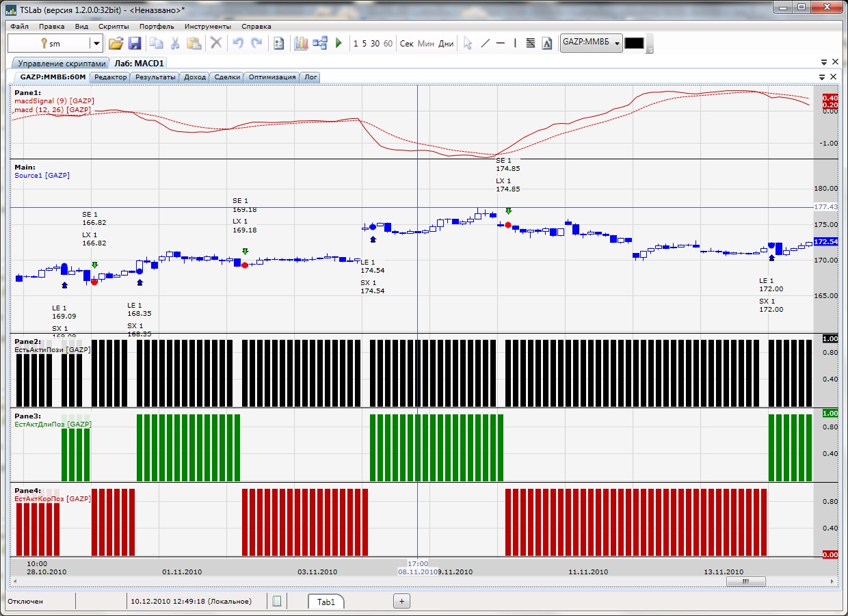Switch to the Оптимизация tab
Viewport: 848px width, 616px height.
(x=272, y=77)
